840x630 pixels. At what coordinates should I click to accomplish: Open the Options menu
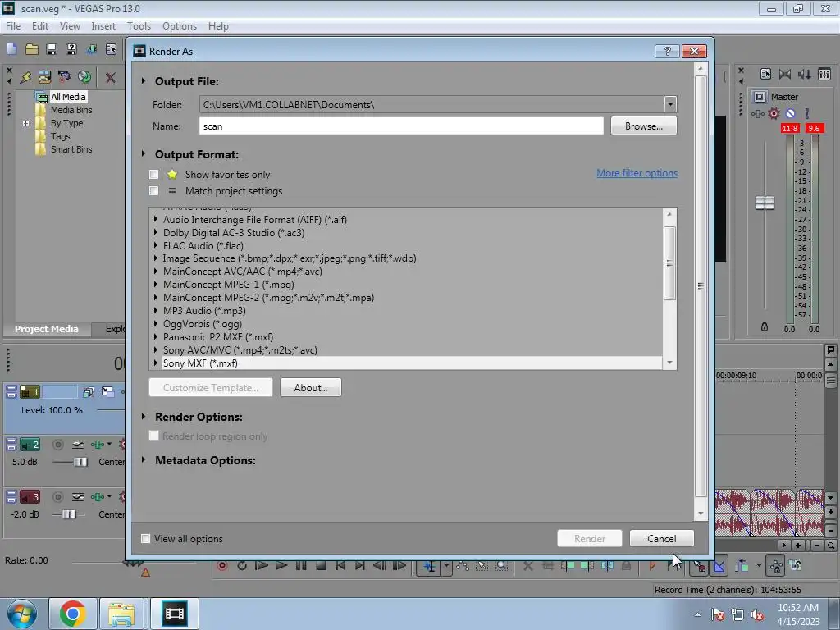coord(180,25)
